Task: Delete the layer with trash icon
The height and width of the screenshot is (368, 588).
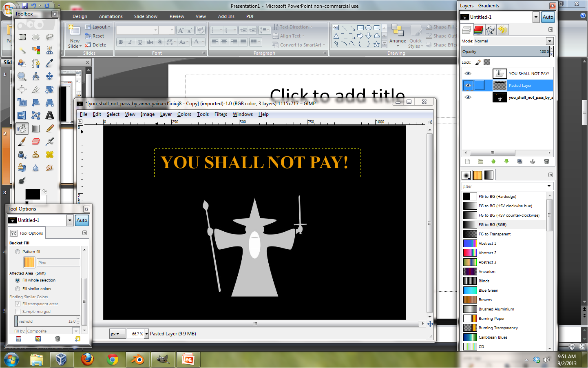Action: 546,162
